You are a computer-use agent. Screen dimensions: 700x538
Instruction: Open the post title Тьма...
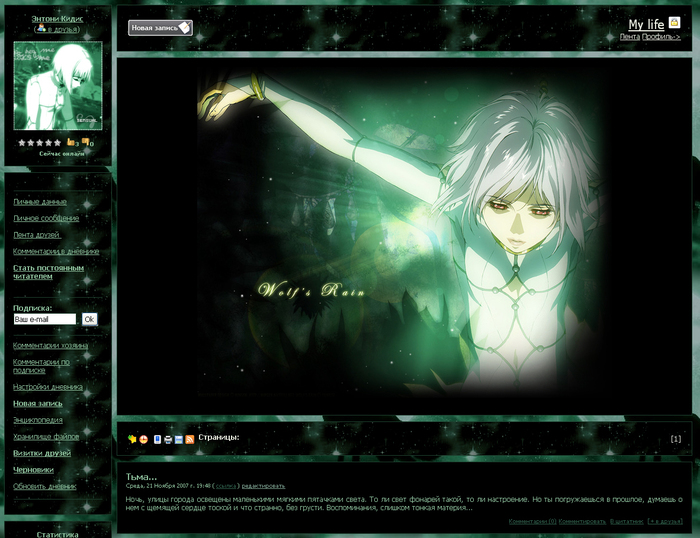[x=141, y=476]
